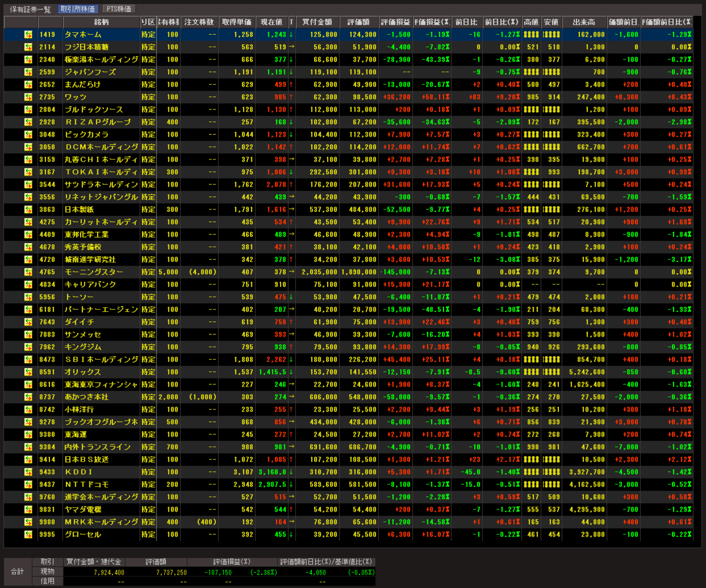Click the trade icon for 東邦化学工業 row
Image resolution: width=706 pixels, height=588 pixels.
click(28, 235)
